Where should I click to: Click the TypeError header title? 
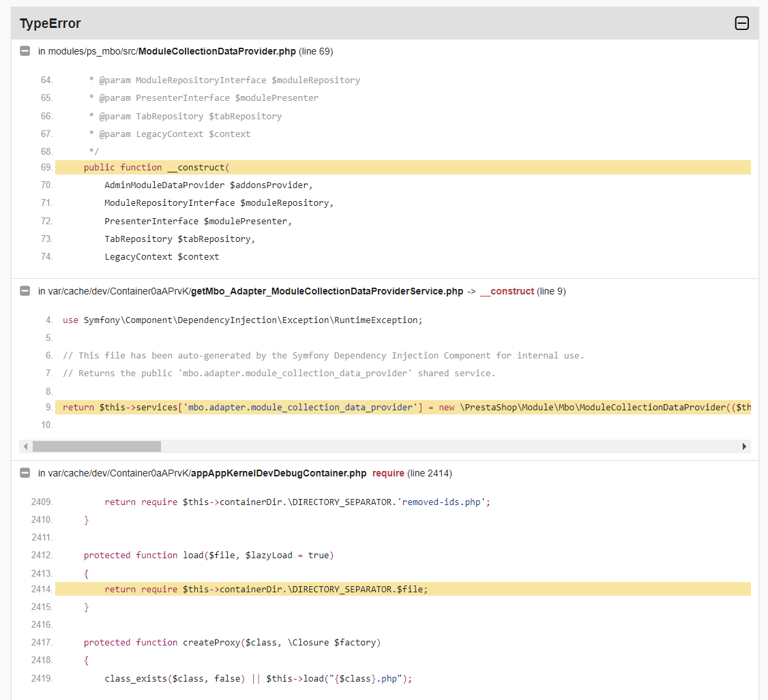coord(50,24)
